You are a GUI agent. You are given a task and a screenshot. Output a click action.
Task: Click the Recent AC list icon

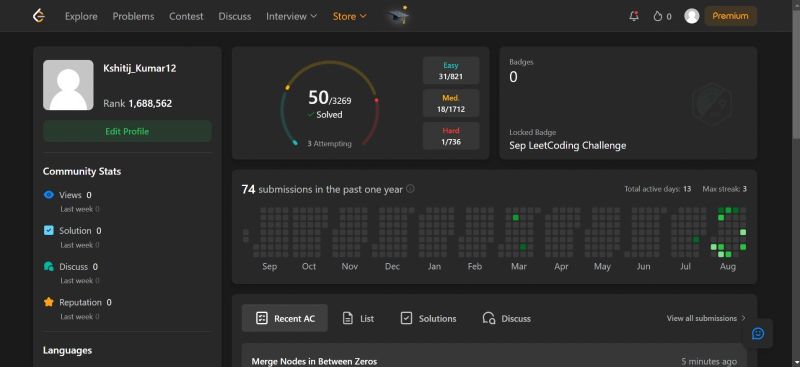[x=262, y=319]
